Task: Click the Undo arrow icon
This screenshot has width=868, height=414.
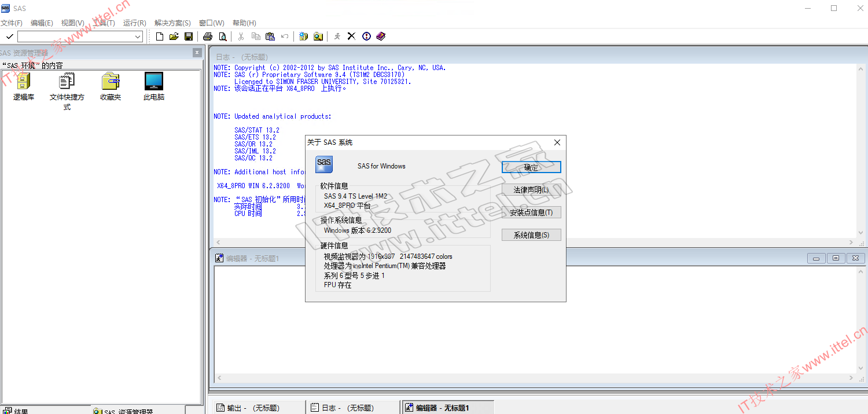Action: coord(285,36)
